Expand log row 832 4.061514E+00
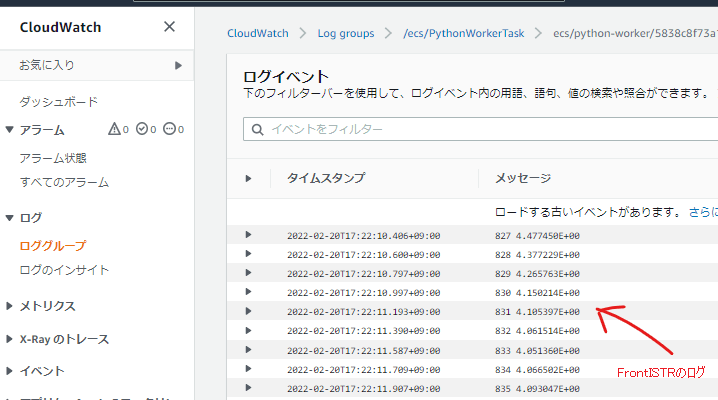This screenshot has height=400, width=718. point(248,330)
